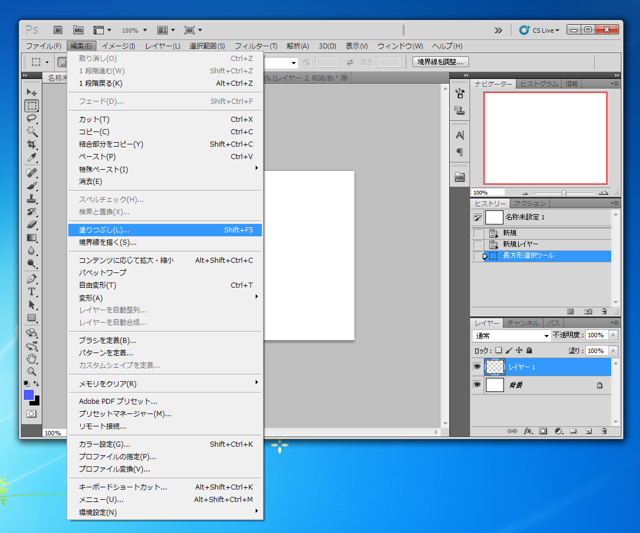Switch to the チャンネル tab

[x=523, y=323]
